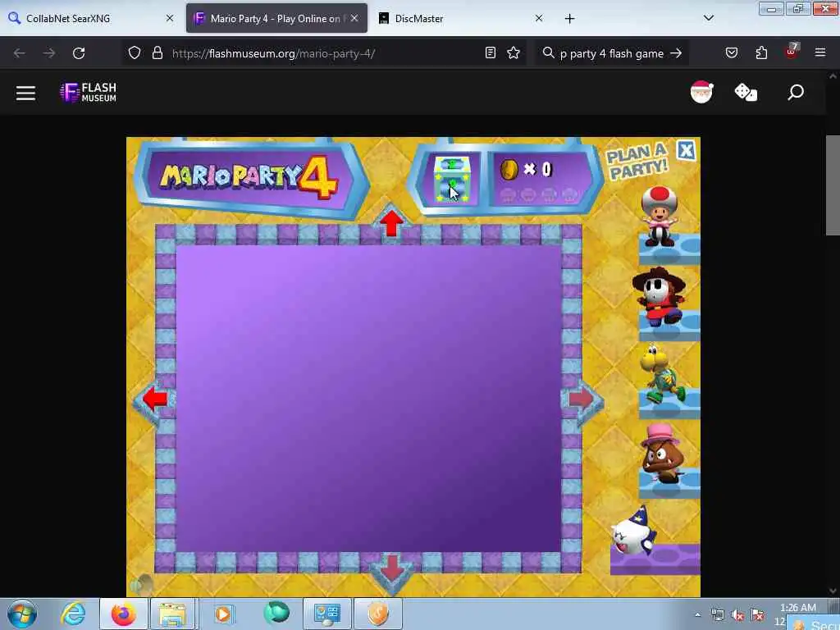Close the Mario Party 4 tab

click(354, 18)
